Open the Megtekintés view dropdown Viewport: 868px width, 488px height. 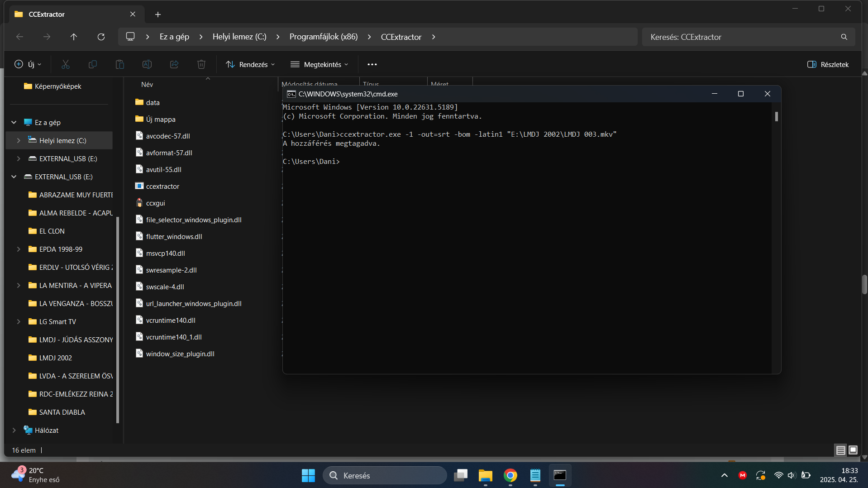click(x=320, y=64)
